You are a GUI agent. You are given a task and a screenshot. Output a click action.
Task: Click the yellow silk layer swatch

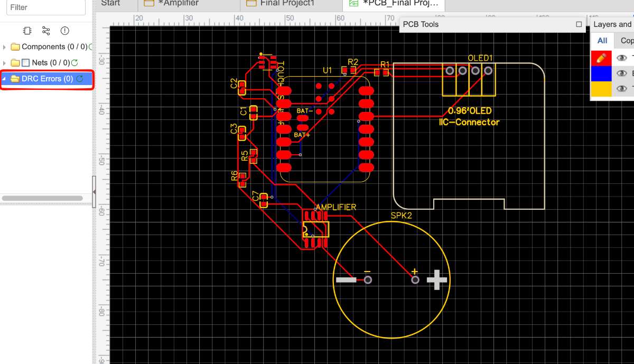tap(601, 89)
